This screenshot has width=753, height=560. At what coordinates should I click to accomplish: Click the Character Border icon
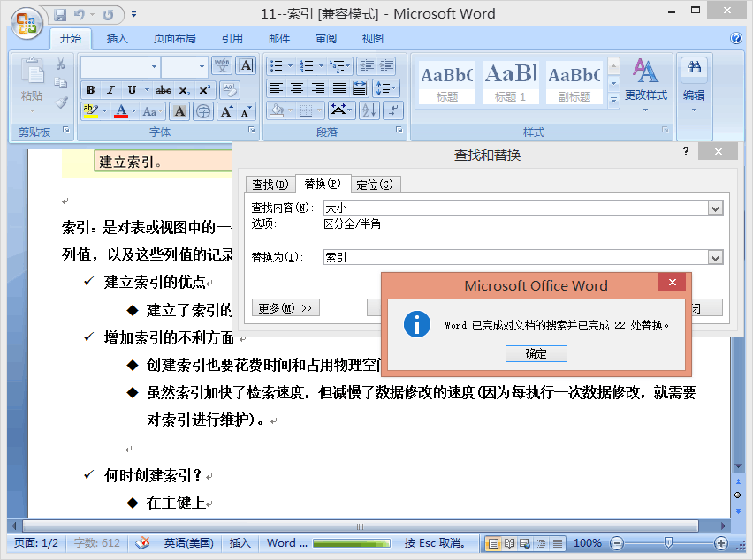click(x=246, y=65)
